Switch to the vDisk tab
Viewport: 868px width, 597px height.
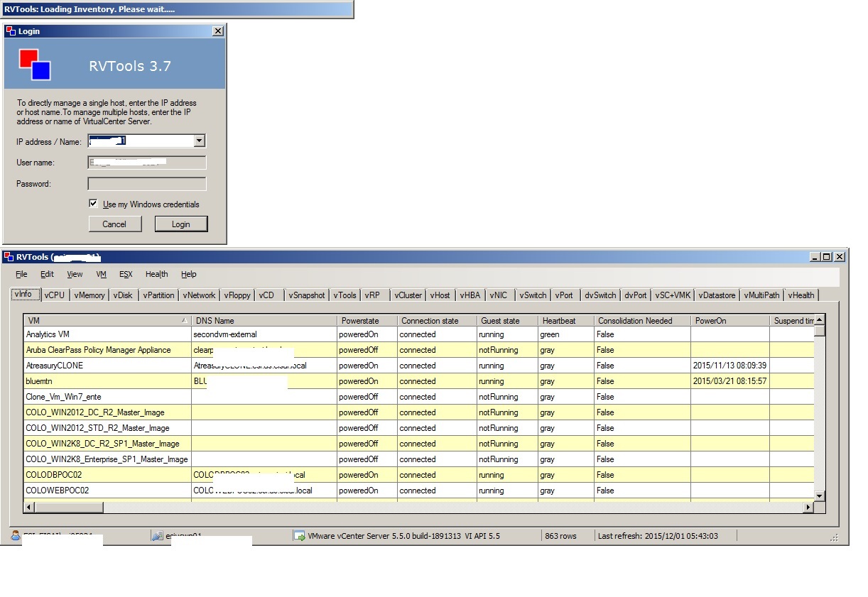(124, 295)
